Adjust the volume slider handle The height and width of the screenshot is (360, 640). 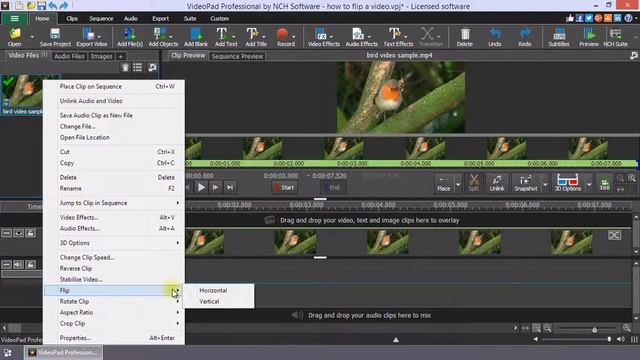tap(609, 339)
